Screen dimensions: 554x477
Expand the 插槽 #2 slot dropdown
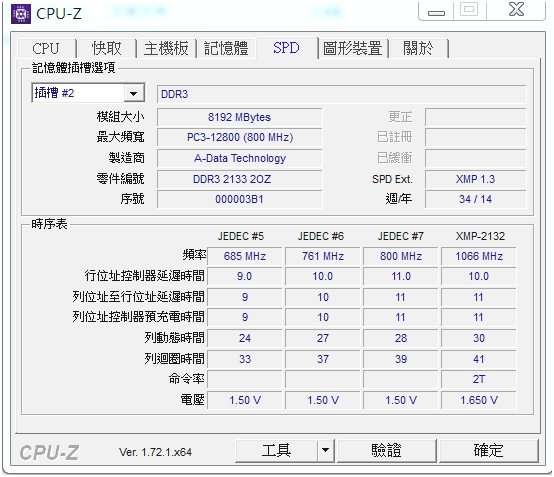coord(134,94)
